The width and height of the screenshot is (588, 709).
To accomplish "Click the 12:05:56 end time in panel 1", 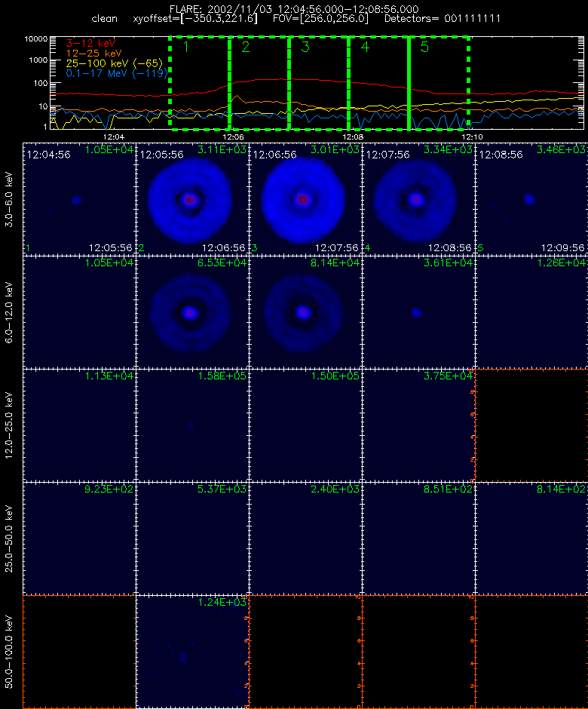I will pyautogui.click(x=110, y=248).
